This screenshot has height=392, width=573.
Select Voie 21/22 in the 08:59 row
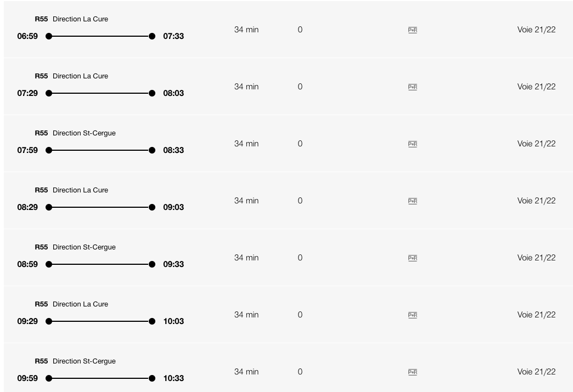536,258
